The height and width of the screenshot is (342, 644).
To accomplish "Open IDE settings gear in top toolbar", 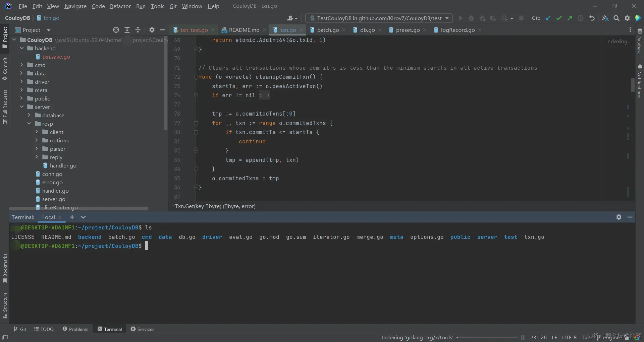I will tap(627, 18).
